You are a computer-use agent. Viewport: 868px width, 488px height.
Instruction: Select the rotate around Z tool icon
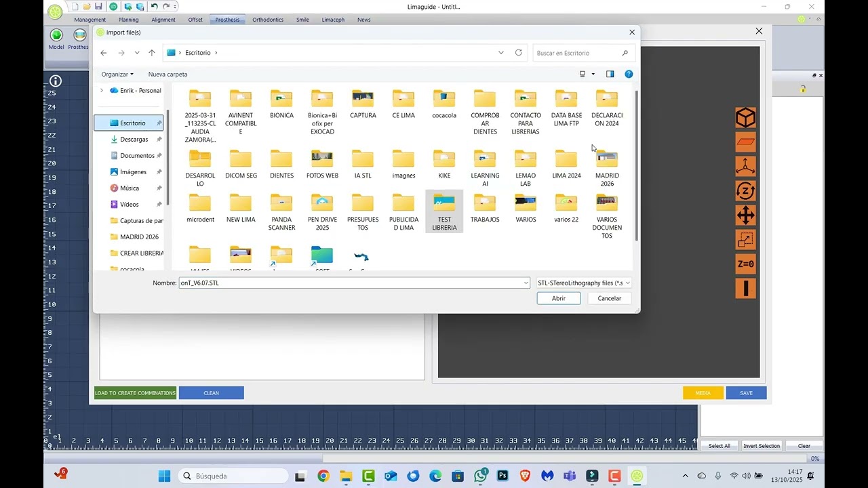[x=746, y=191]
